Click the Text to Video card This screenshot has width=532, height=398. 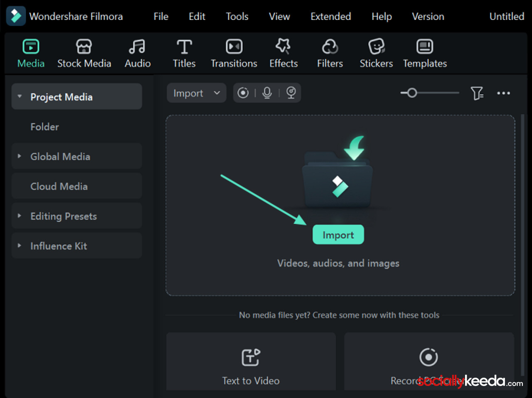(251, 361)
